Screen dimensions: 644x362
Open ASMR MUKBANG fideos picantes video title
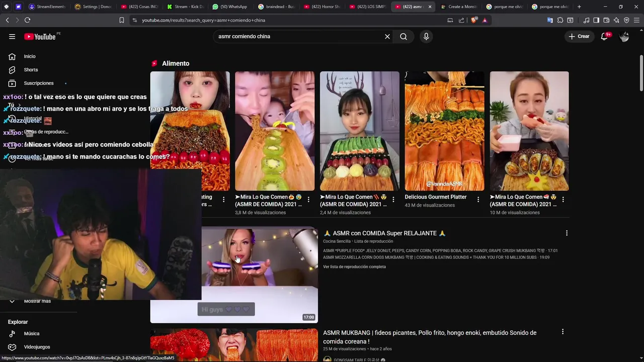pyautogui.click(x=430, y=337)
